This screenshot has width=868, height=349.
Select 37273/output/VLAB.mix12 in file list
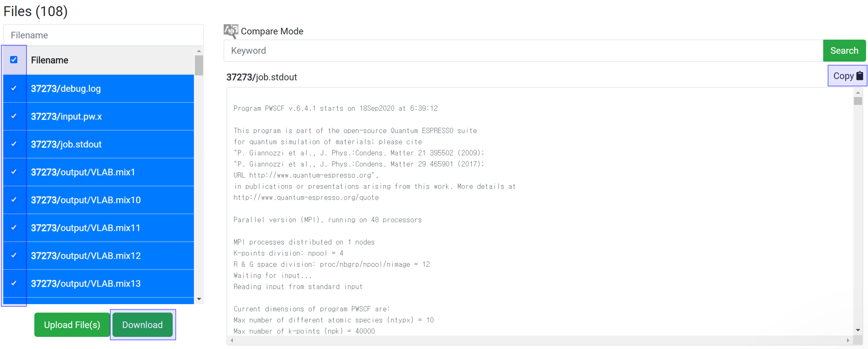coord(85,256)
